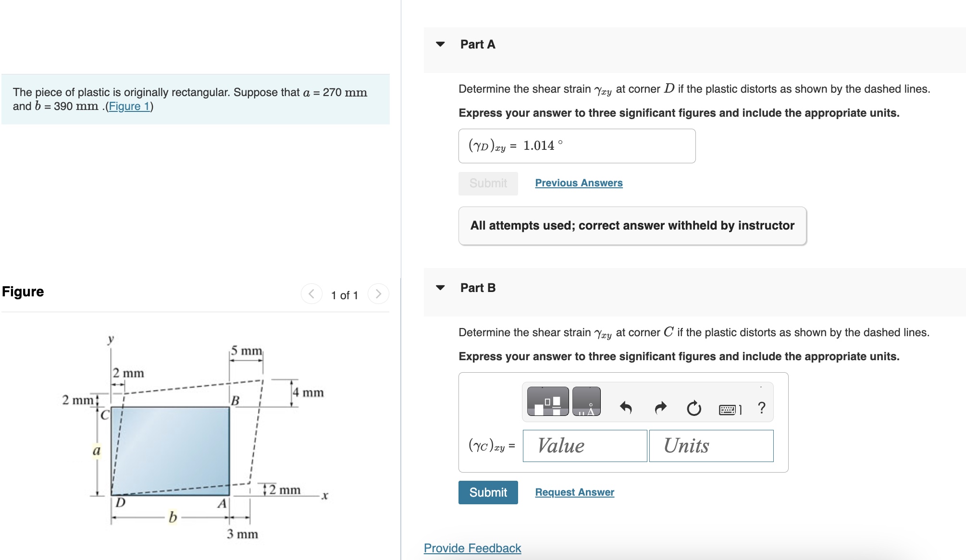966x560 pixels.
Task: Open the units symbols palette button
Action: click(586, 401)
